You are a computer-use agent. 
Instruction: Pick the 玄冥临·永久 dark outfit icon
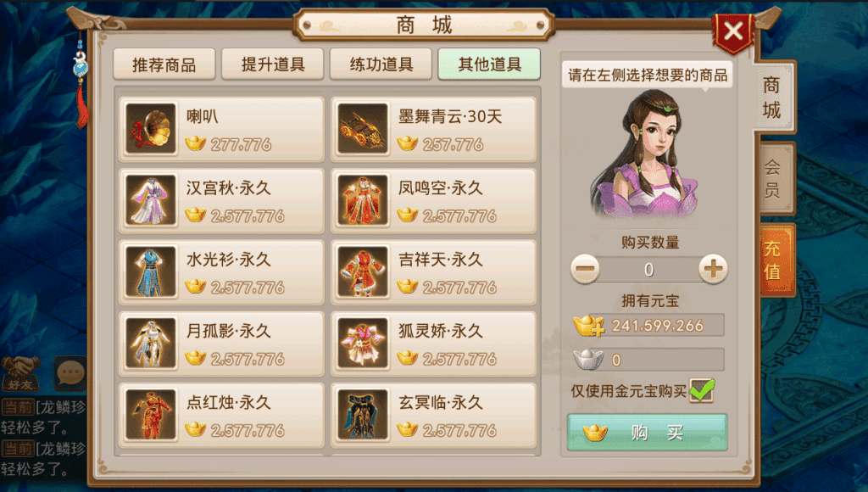[363, 415]
